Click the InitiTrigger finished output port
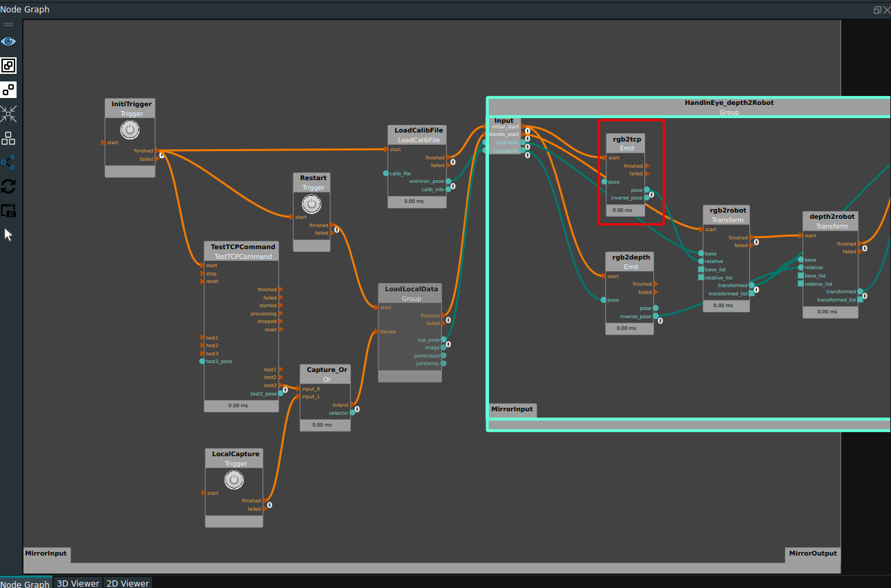This screenshot has height=588, width=891. pos(157,150)
